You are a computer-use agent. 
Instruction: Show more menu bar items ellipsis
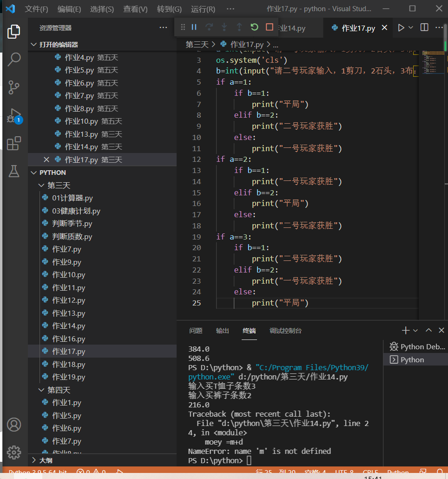[x=231, y=9]
